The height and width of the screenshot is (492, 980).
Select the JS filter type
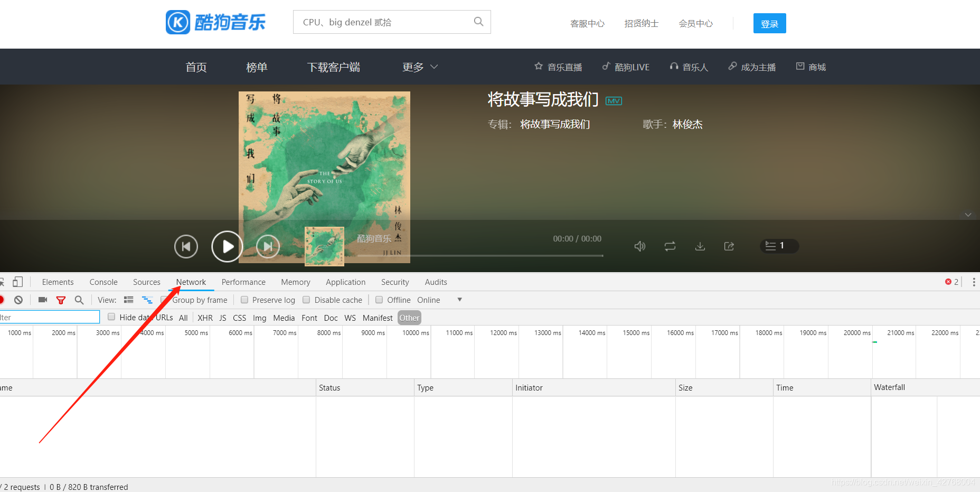[x=223, y=318]
